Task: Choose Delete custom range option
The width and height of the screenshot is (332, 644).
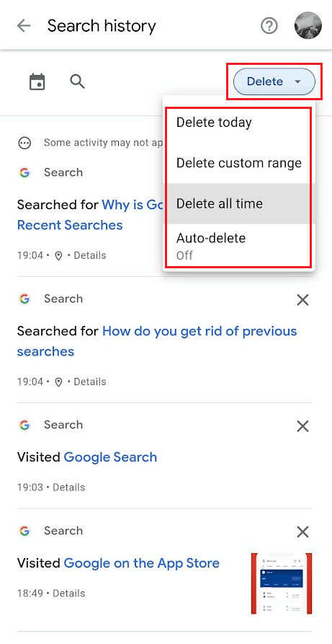Action: (x=240, y=163)
